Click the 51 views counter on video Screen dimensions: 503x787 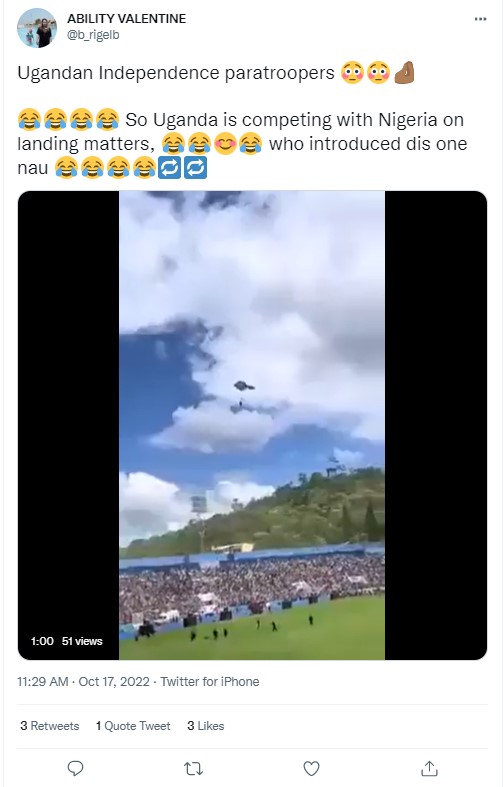pos(82,641)
